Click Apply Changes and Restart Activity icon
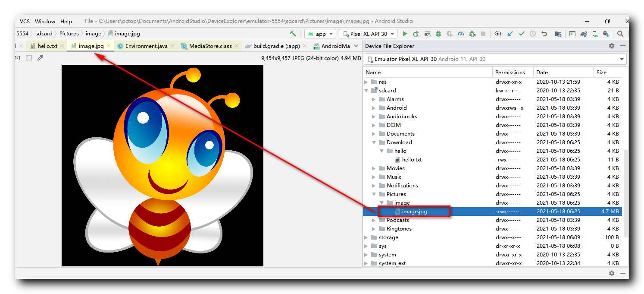Image resolution: width=644 pixels, height=294 pixels. pyautogui.click(x=416, y=33)
